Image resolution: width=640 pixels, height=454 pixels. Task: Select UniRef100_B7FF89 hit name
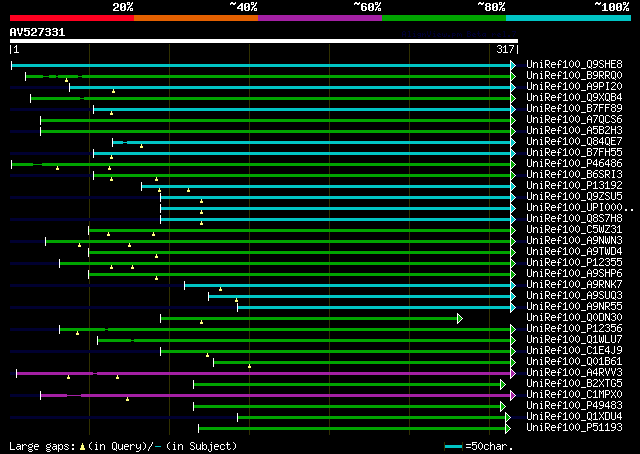pos(574,109)
